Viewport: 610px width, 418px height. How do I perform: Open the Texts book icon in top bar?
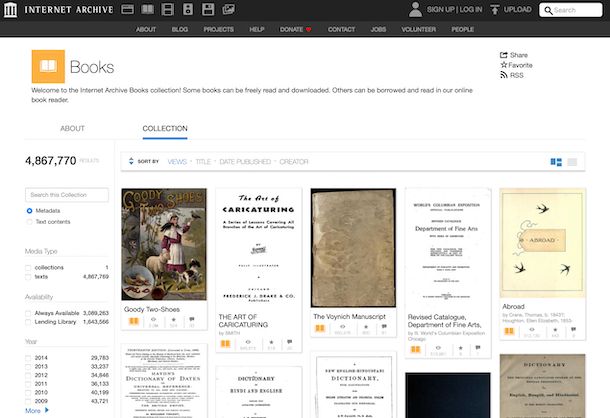[x=147, y=9]
